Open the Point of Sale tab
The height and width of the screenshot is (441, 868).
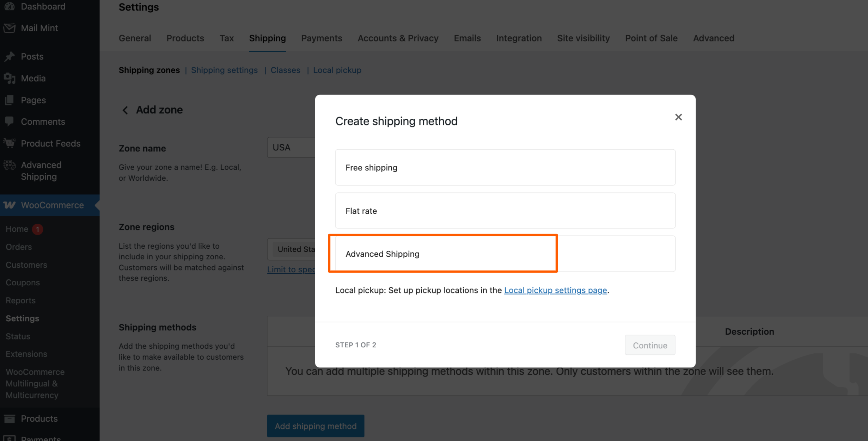[x=651, y=38]
